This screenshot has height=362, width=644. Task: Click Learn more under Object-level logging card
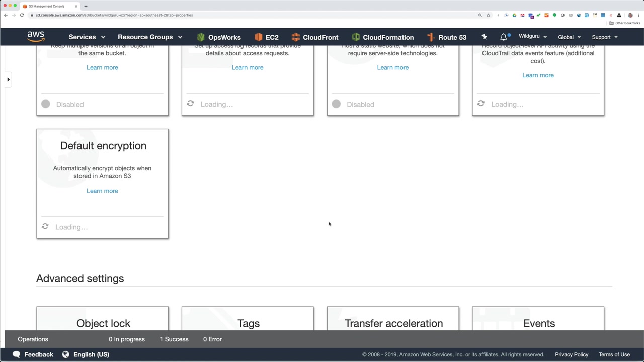tap(538, 75)
